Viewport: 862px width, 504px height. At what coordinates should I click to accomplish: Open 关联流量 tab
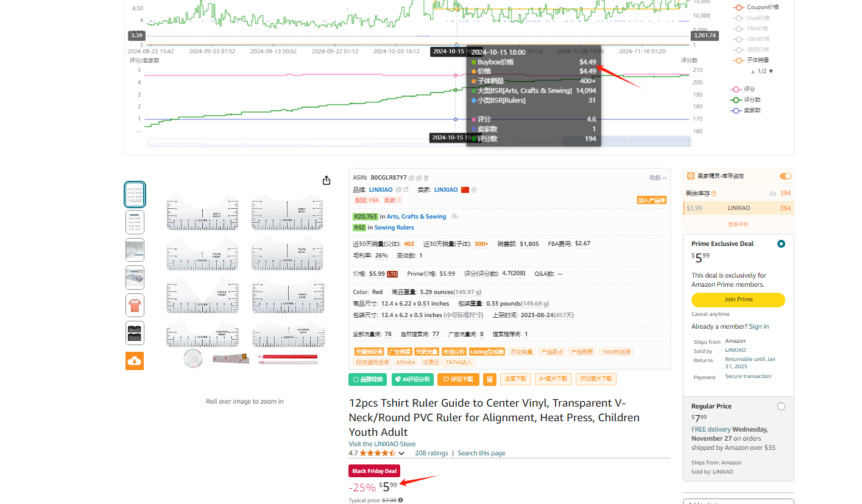point(426,352)
